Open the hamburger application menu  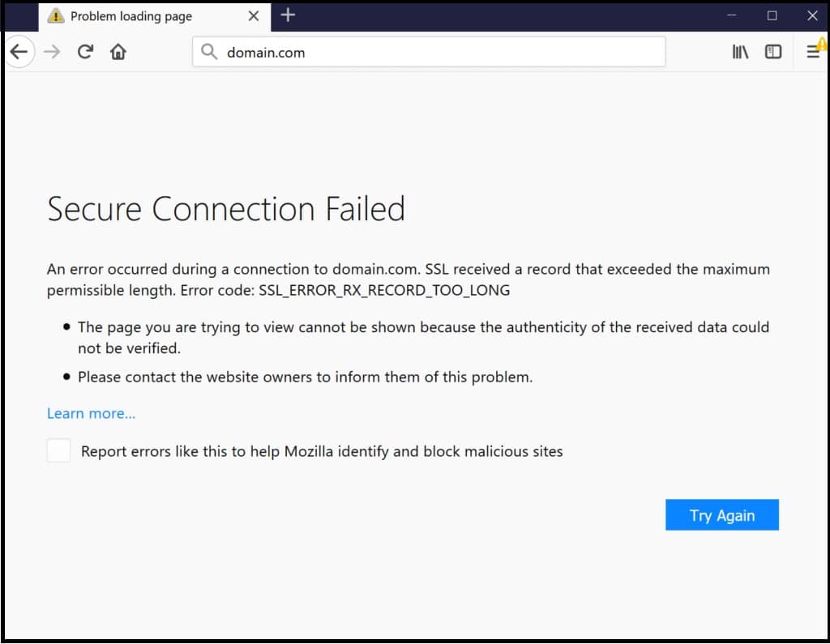coord(813,51)
